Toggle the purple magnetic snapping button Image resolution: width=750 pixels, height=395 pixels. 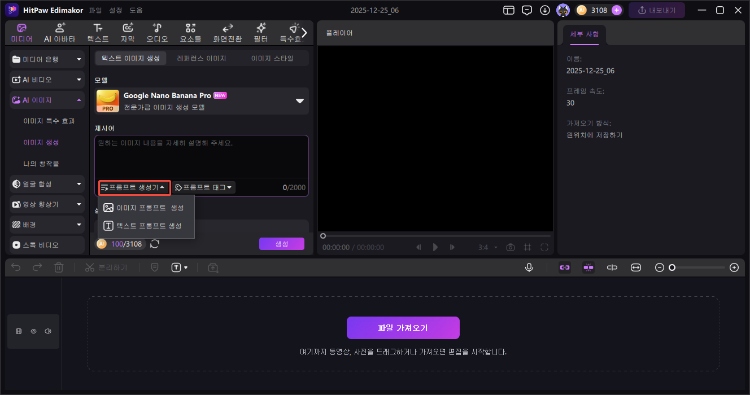[588, 267]
